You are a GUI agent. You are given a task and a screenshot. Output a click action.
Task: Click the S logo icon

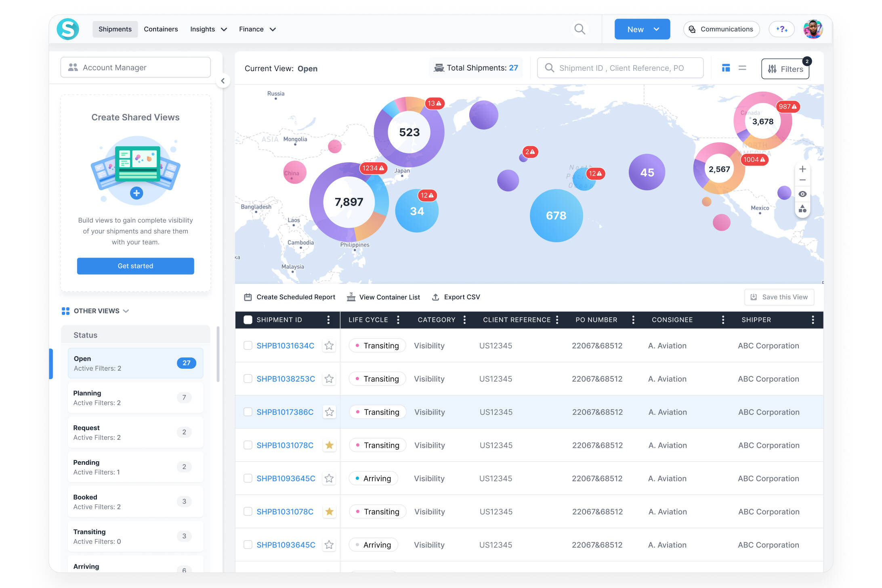click(x=68, y=29)
